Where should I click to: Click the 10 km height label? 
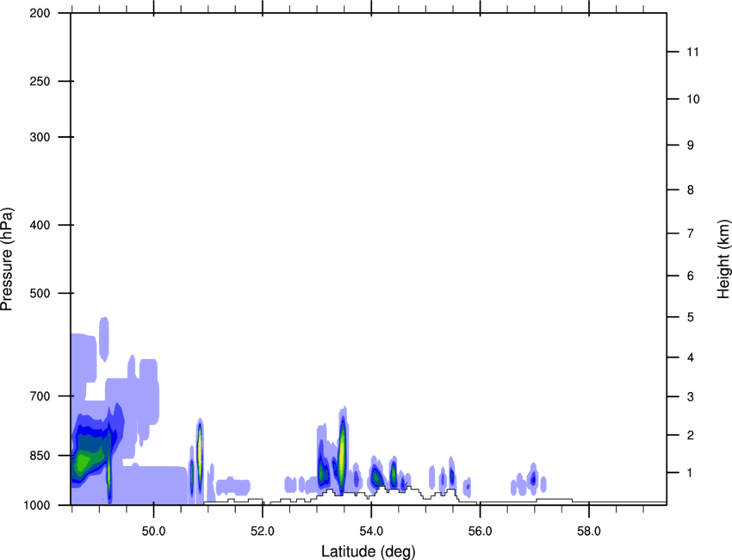point(692,99)
